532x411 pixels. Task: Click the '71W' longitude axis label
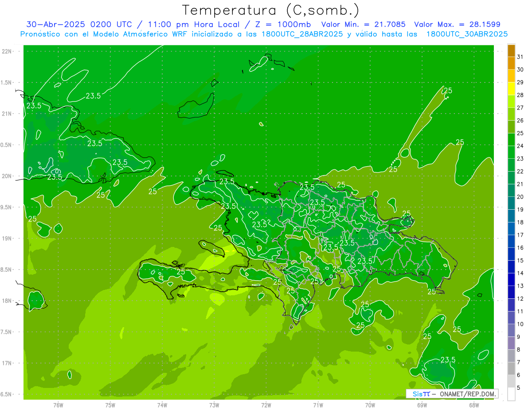click(318, 405)
